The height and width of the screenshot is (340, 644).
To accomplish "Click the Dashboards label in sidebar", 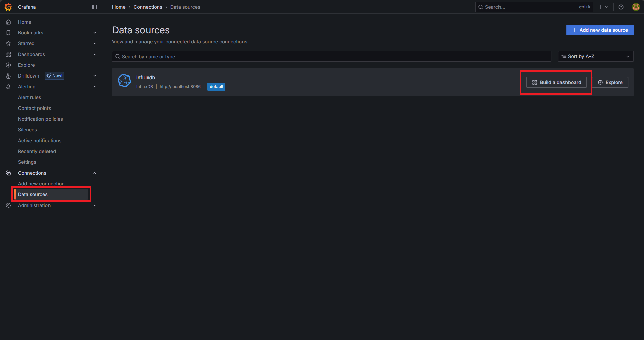I will pos(31,54).
